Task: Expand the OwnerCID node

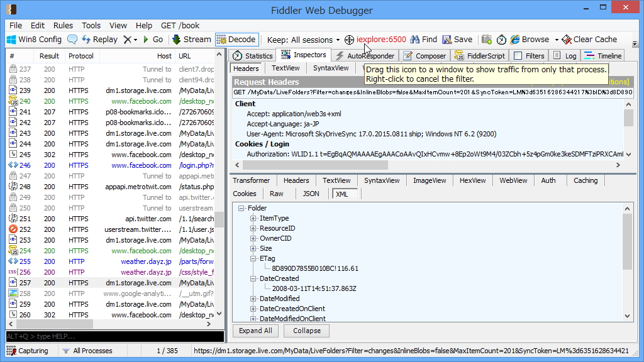Action: [x=253, y=238]
